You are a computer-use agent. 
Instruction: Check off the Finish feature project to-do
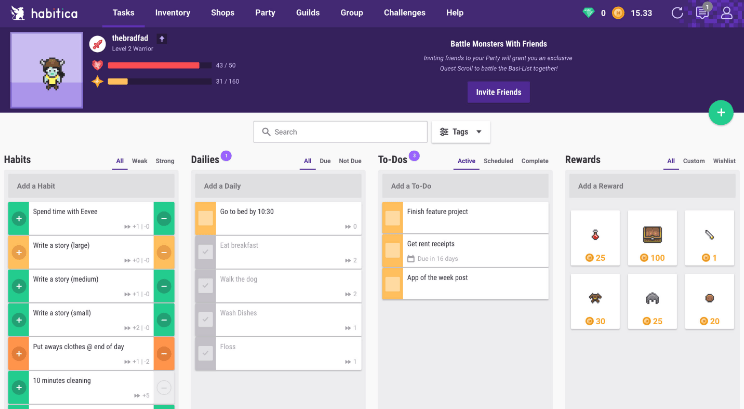pos(392,218)
